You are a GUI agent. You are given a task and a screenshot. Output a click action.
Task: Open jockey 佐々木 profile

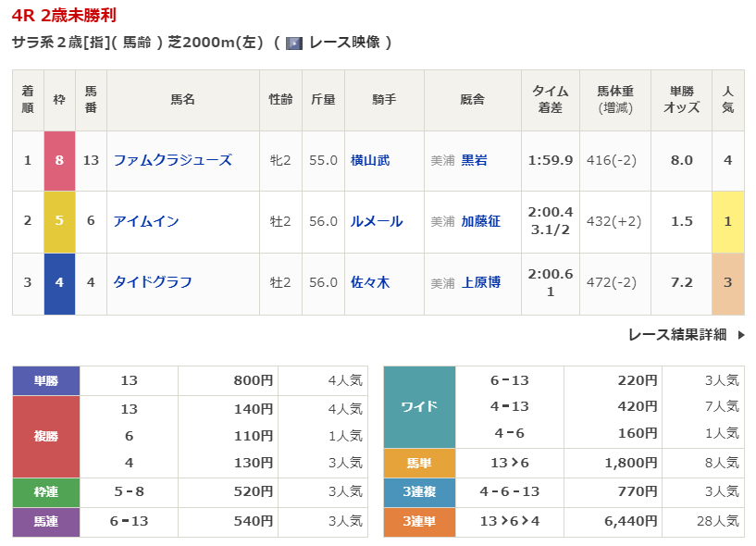pyautogui.click(x=370, y=282)
